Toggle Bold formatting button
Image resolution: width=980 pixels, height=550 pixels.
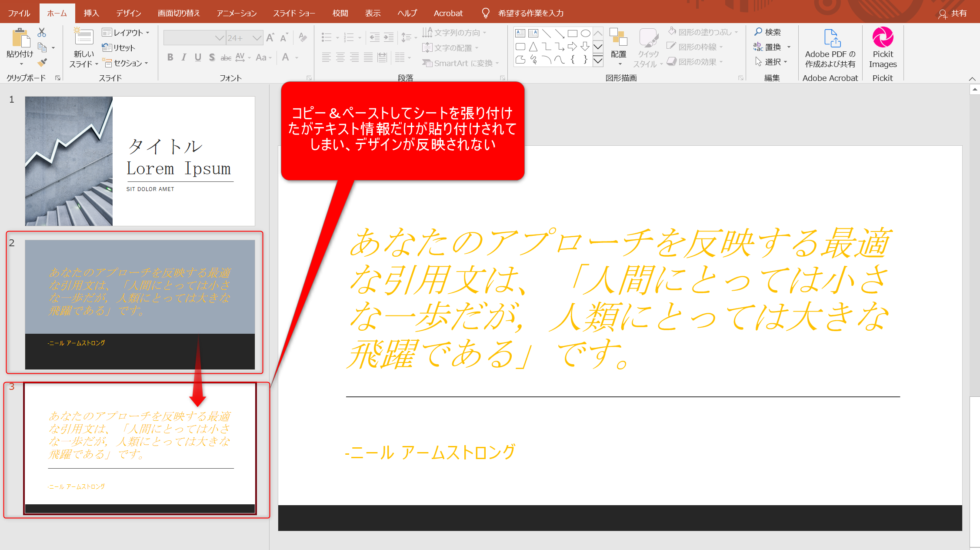[170, 57]
